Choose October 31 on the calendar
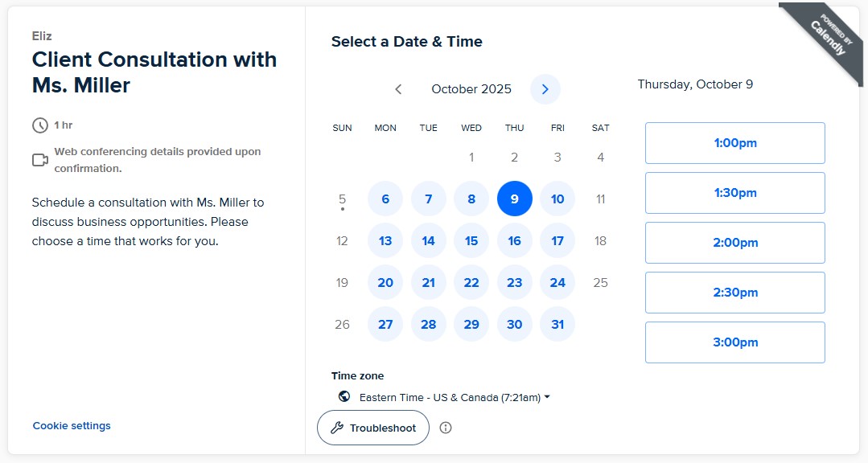 557,325
